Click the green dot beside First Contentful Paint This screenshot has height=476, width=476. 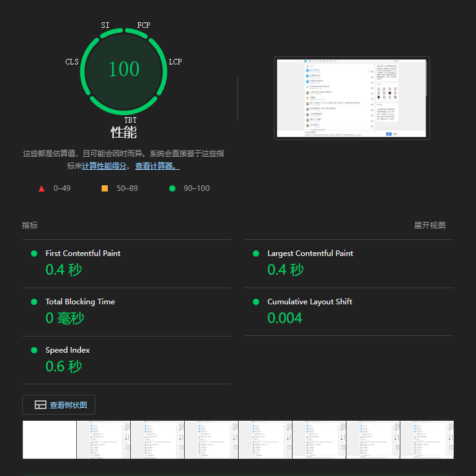point(34,253)
